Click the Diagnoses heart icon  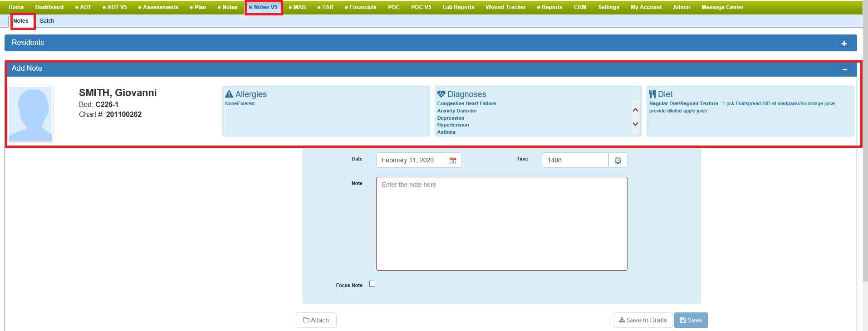tap(441, 94)
